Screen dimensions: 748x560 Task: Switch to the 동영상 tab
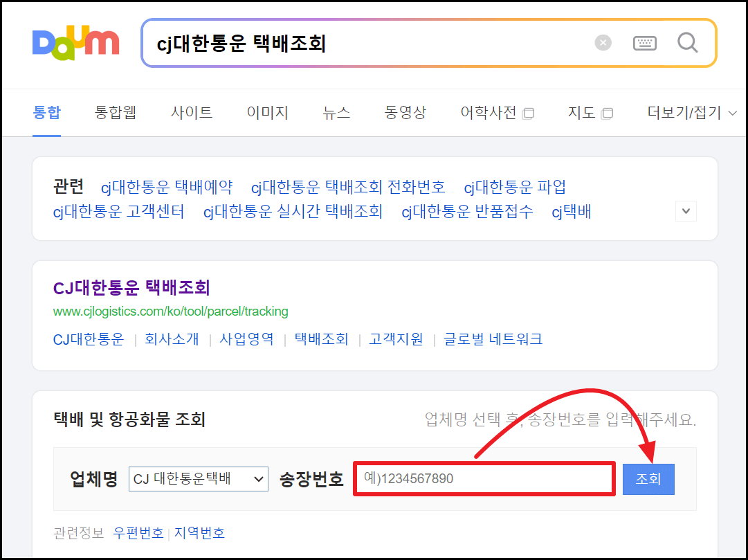click(405, 113)
